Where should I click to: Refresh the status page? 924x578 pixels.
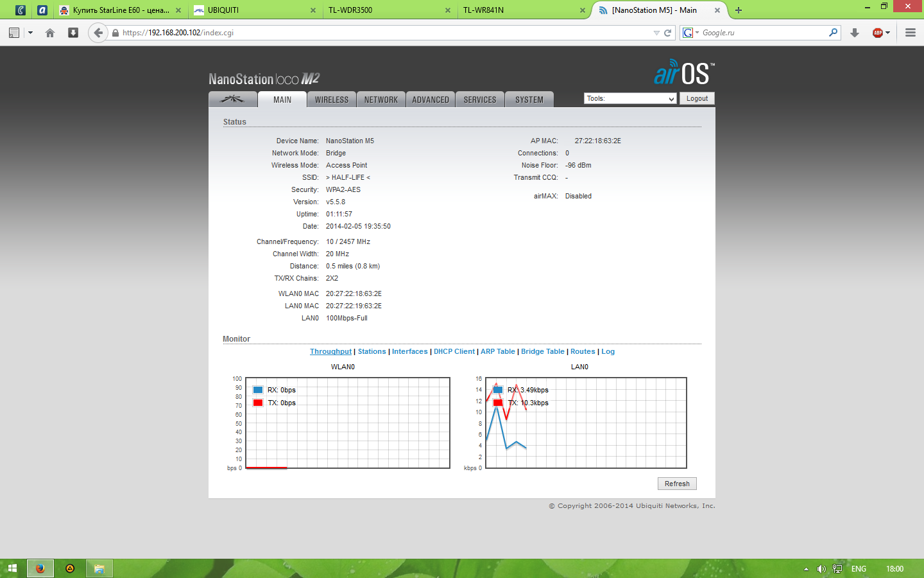click(677, 484)
